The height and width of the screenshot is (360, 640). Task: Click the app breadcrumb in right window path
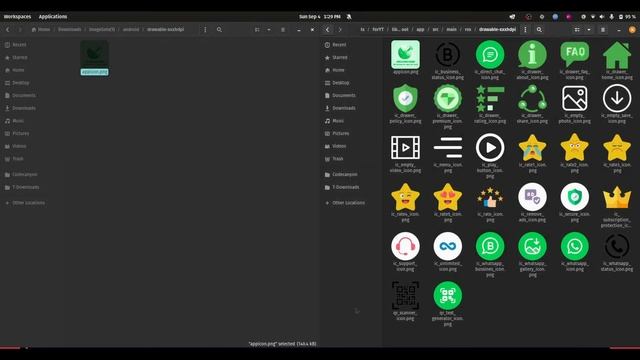pos(420,30)
